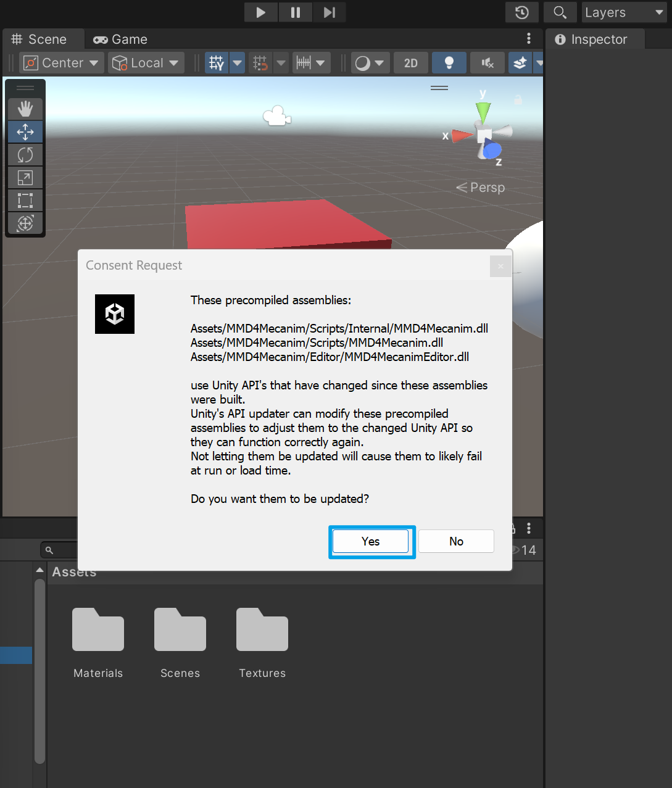The image size is (672, 788).
Task: Select the Scale tool
Action: (25, 178)
